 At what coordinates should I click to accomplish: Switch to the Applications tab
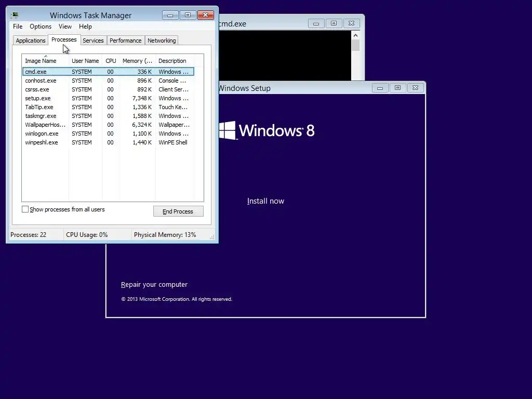pos(31,41)
